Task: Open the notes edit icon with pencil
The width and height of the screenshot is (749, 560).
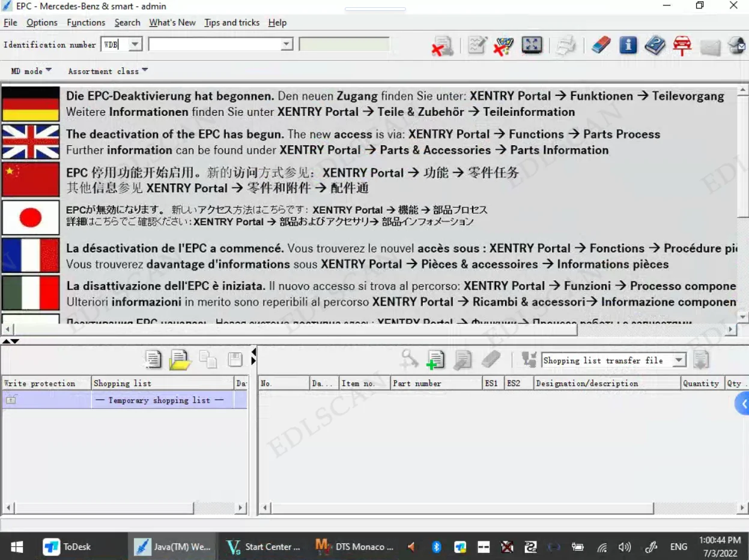Action: click(x=477, y=46)
